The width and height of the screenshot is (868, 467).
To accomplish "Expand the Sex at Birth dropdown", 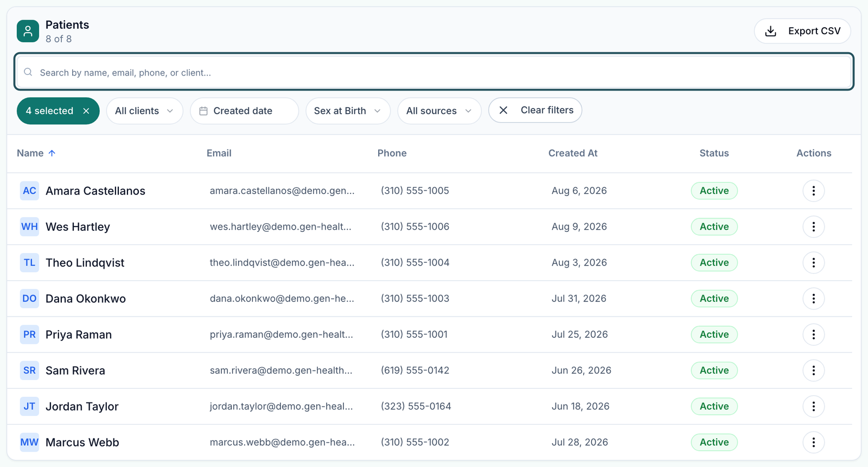I will (348, 111).
